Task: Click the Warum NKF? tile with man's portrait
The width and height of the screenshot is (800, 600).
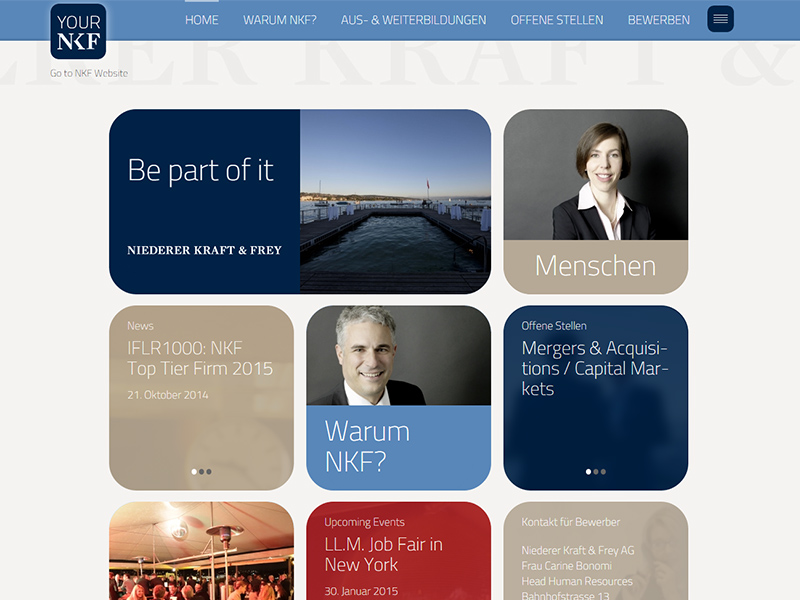Action: 398,397
